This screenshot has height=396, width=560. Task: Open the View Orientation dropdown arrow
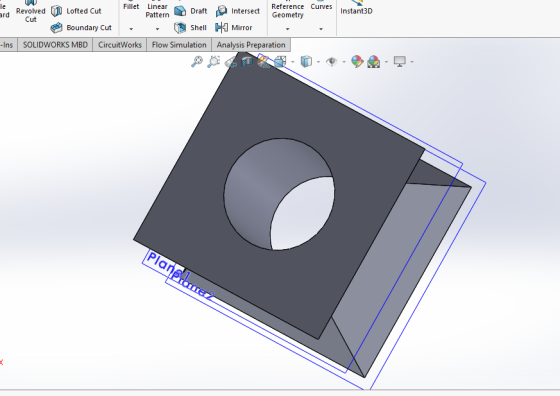pos(293,62)
